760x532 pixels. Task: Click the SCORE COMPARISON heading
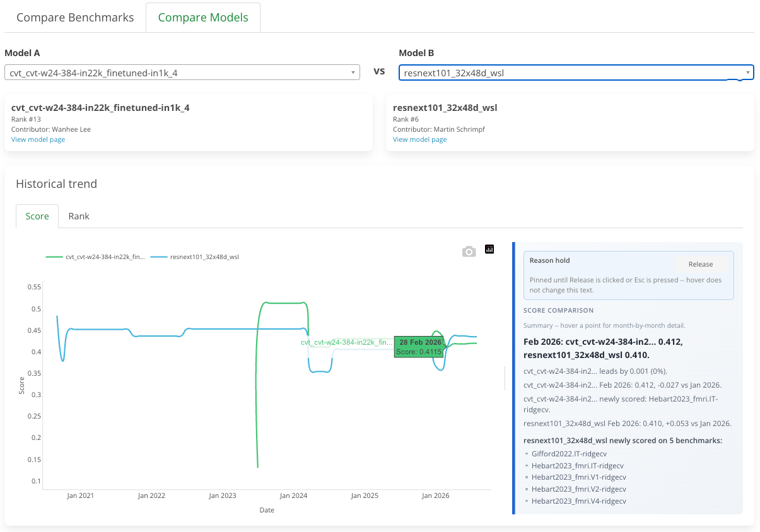pos(558,310)
